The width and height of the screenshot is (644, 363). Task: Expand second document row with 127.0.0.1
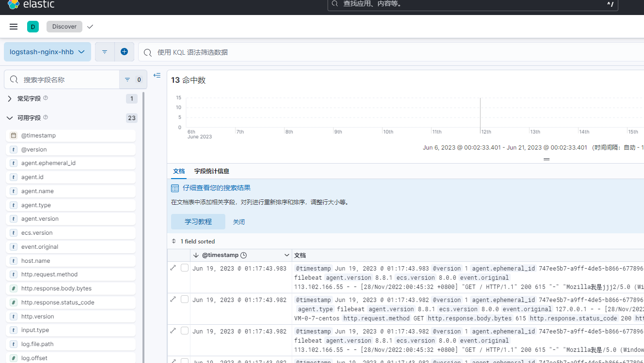click(173, 299)
